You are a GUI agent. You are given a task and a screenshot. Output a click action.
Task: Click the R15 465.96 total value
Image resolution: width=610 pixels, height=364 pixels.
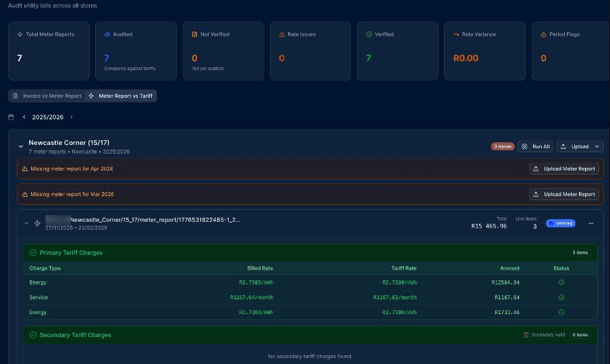(x=489, y=226)
